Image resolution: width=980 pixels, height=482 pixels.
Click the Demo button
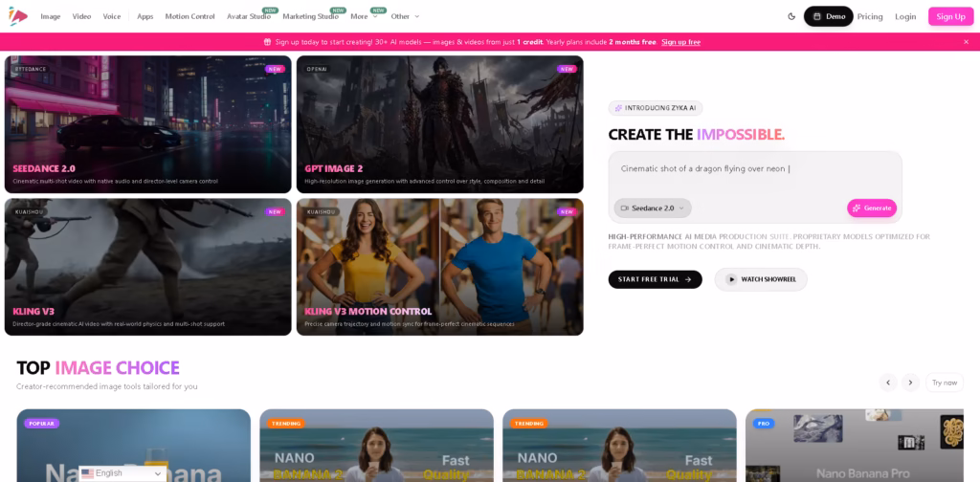tap(828, 16)
